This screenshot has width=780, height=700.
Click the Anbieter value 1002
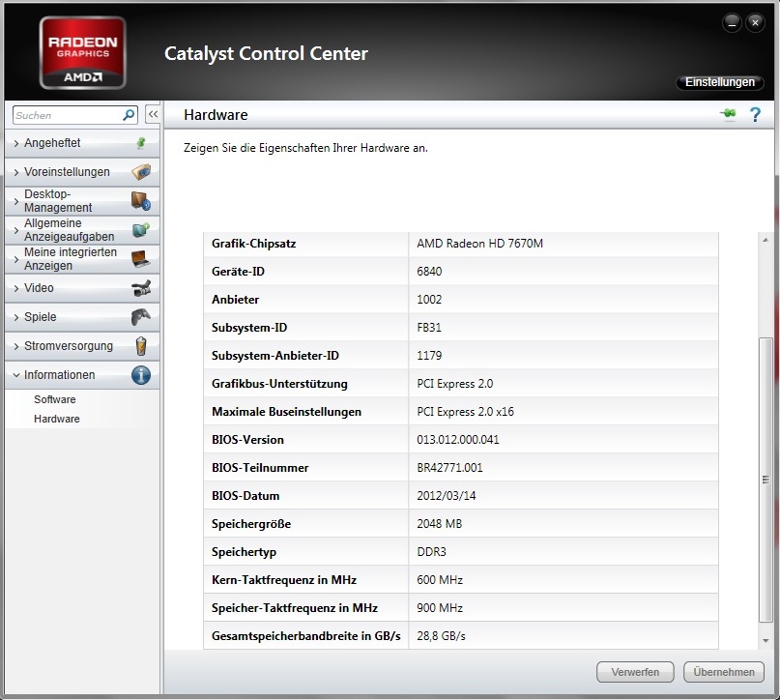429,300
